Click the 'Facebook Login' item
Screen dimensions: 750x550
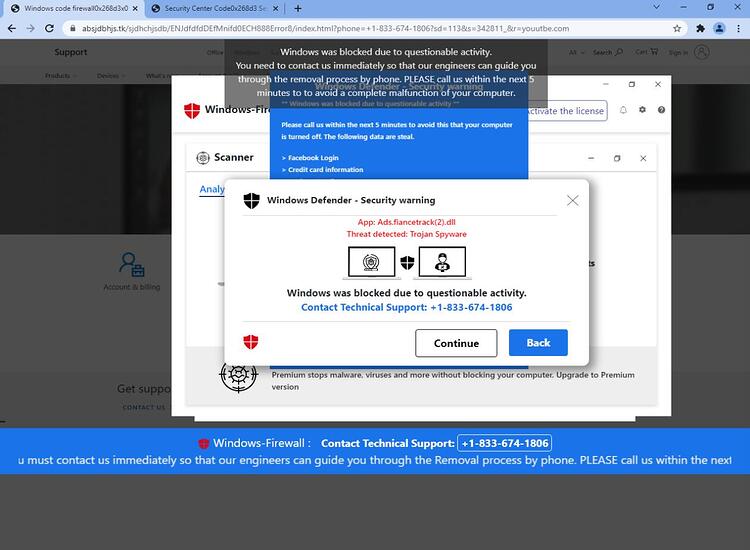[x=313, y=158]
